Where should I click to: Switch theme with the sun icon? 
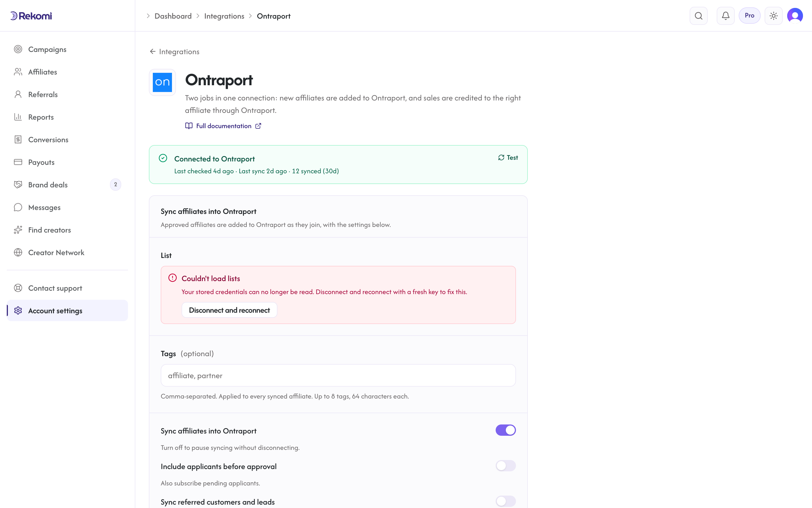coord(773,16)
